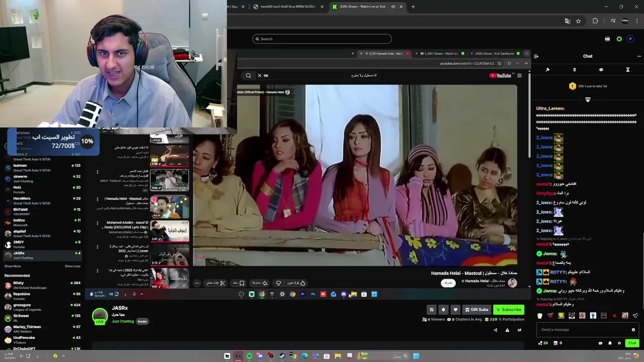Share the stream with the share icon
This screenshot has height=362, width=644.
(x=496, y=330)
